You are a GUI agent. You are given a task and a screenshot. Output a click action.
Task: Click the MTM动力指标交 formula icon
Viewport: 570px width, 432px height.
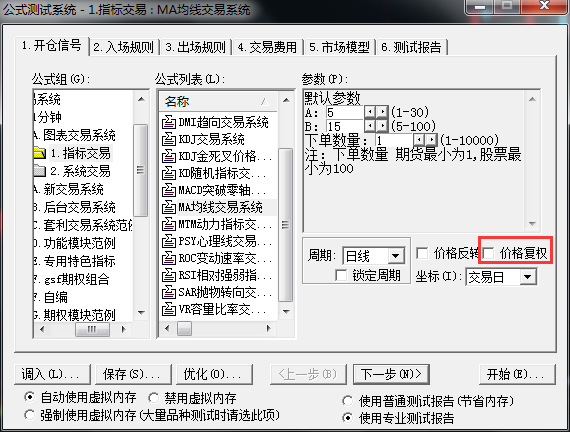coord(169,224)
